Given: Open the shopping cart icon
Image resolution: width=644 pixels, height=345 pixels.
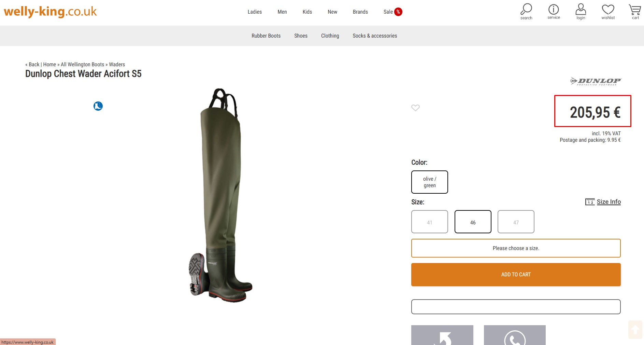Looking at the screenshot, I should coord(635,11).
